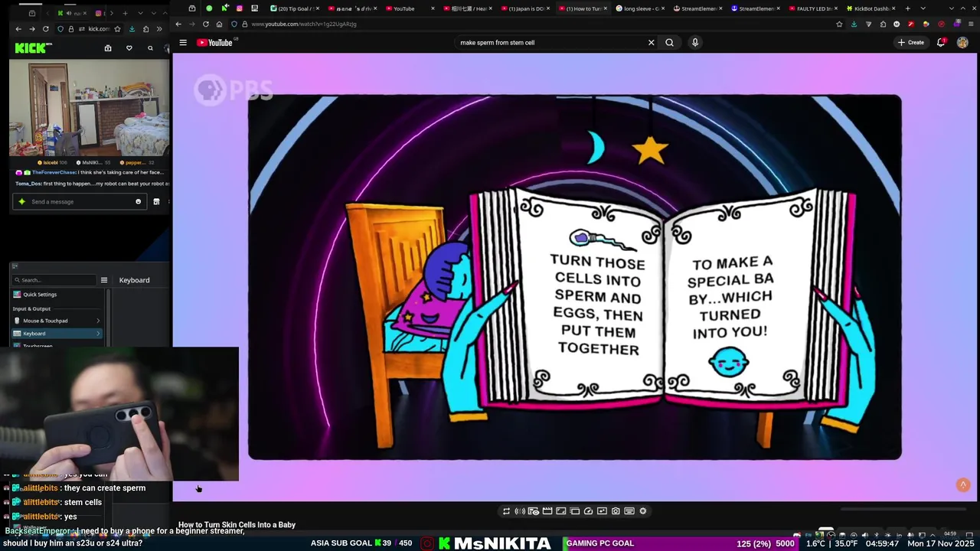Open Kick search magnifier
Screen dimensions: 980x551
click(150, 48)
